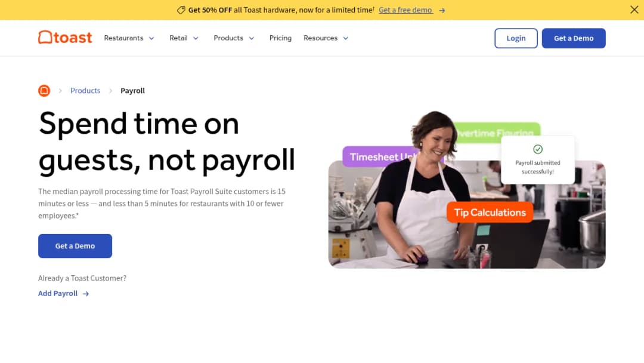Image resolution: width=644 pixels, height=363 pixels.
Task: Click the 'Spend time on guests, not payroll' heading
Action: tap(167, 142)
